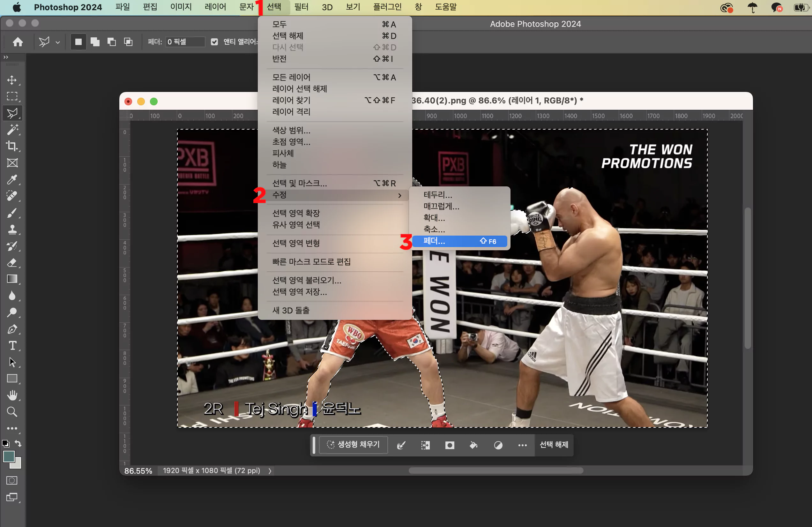Select the Rectangular Marquee tool
Viewport: 812px width, 527px height.
(x=12, y=96)
